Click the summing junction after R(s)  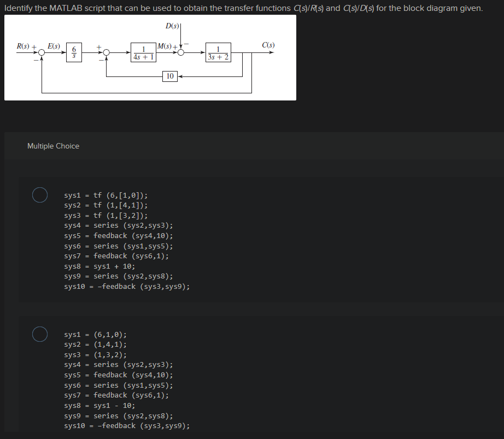pos(41,52)
